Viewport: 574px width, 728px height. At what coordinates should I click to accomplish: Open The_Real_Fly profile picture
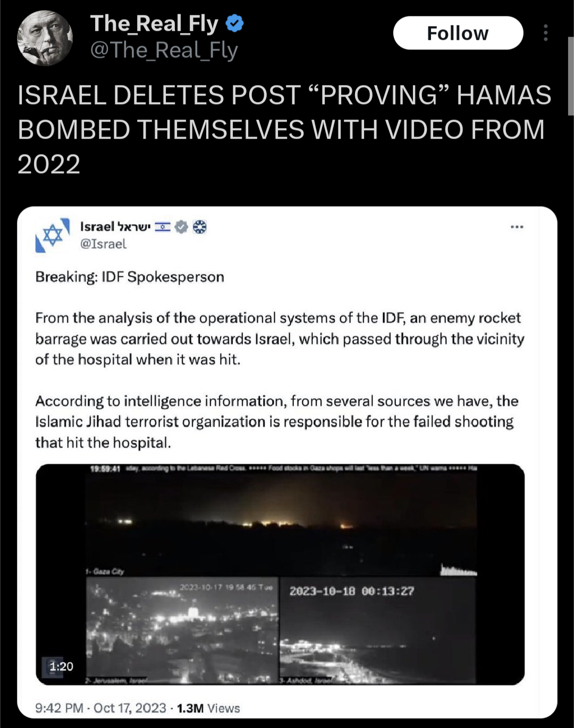(45, 38)
